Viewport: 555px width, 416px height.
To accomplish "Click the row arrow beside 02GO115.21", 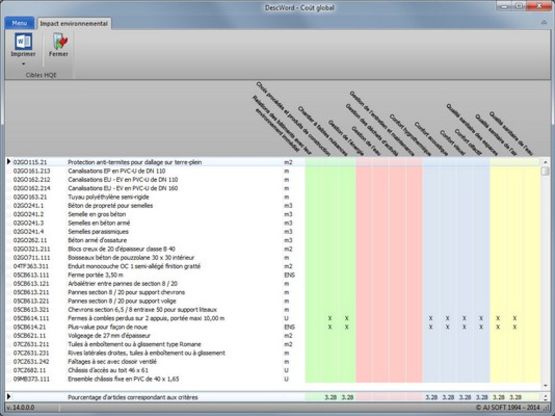I will [8, 162].
